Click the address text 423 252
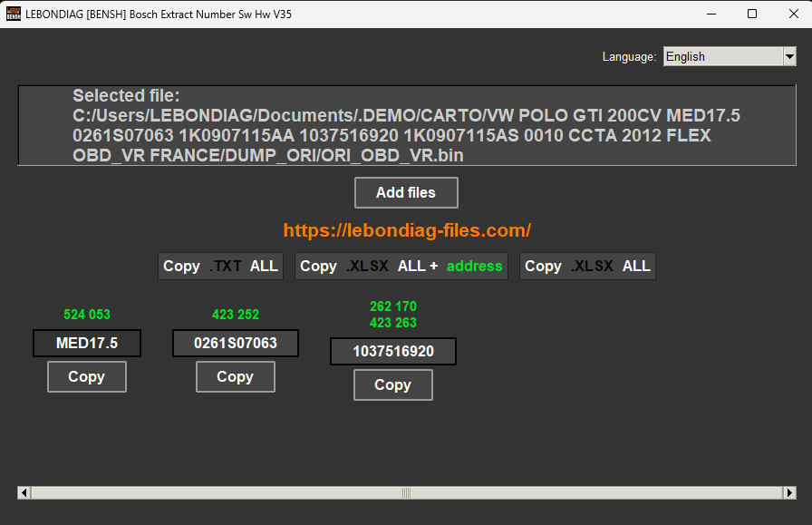This screenshot has height=525, width=812. tap(236, 314)
